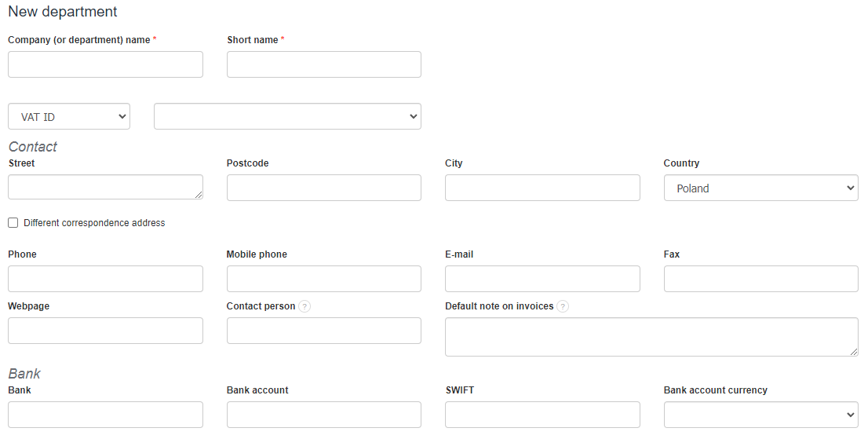Select the E-mail input field

point(542,279)
